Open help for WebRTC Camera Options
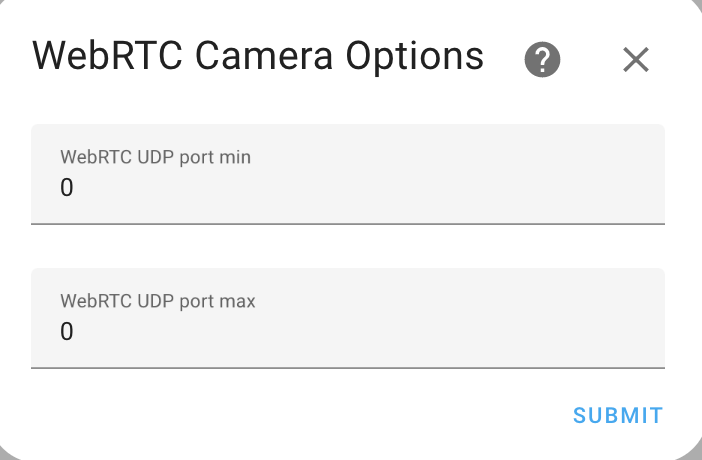Viewport: 702px width, 460px height. tap(542, 60)
